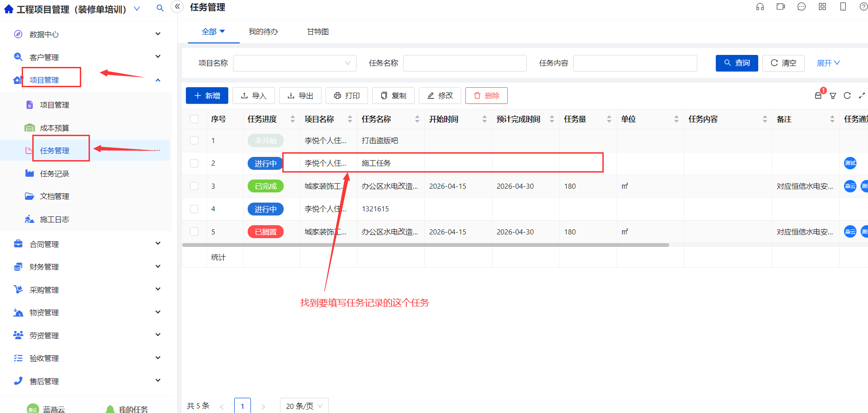The image size is (868, 413).
Task: Open the inbox icon with red badge
Action: point(819,95)
